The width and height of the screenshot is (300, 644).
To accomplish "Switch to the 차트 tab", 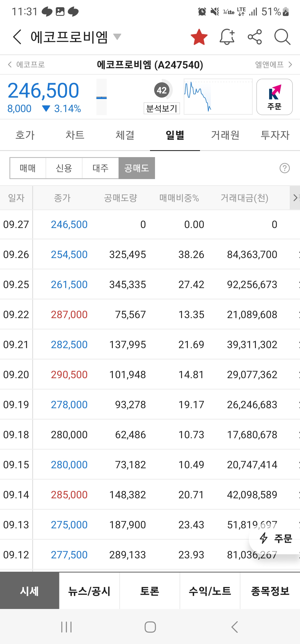I will coord(75,135).
